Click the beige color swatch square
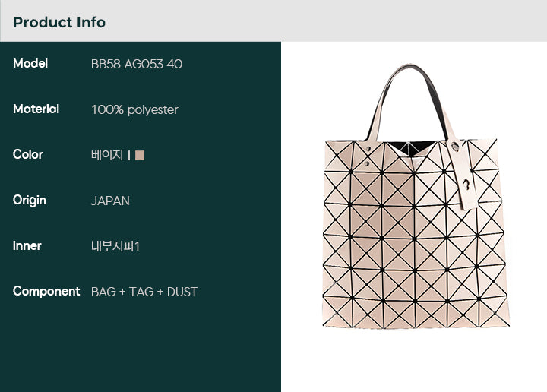The image size is (547, 392). [x=140, y=155]
